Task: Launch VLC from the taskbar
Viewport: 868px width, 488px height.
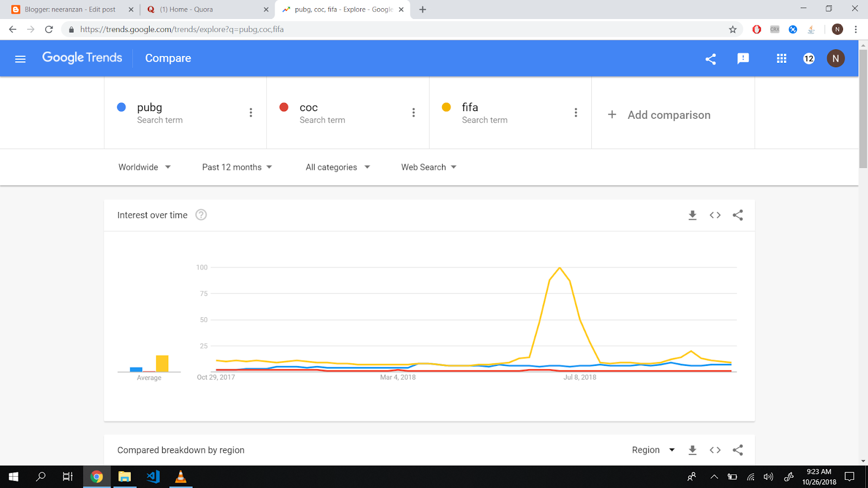Action: click(x=181, y=477)
